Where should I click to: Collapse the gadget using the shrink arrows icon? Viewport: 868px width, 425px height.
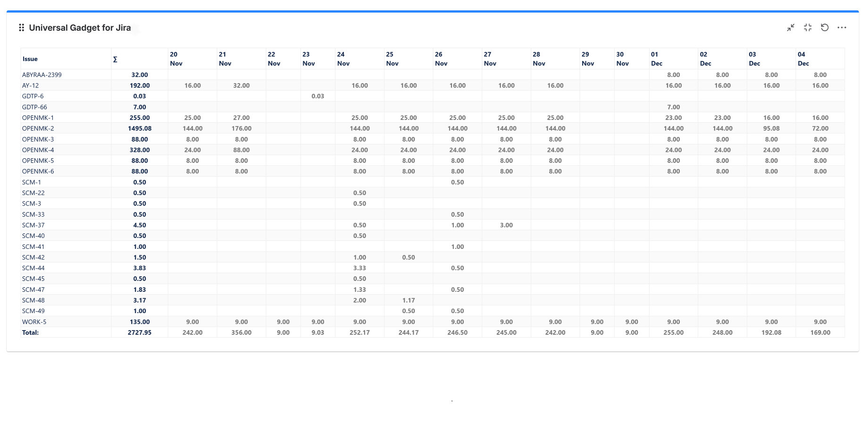(790, 27)
